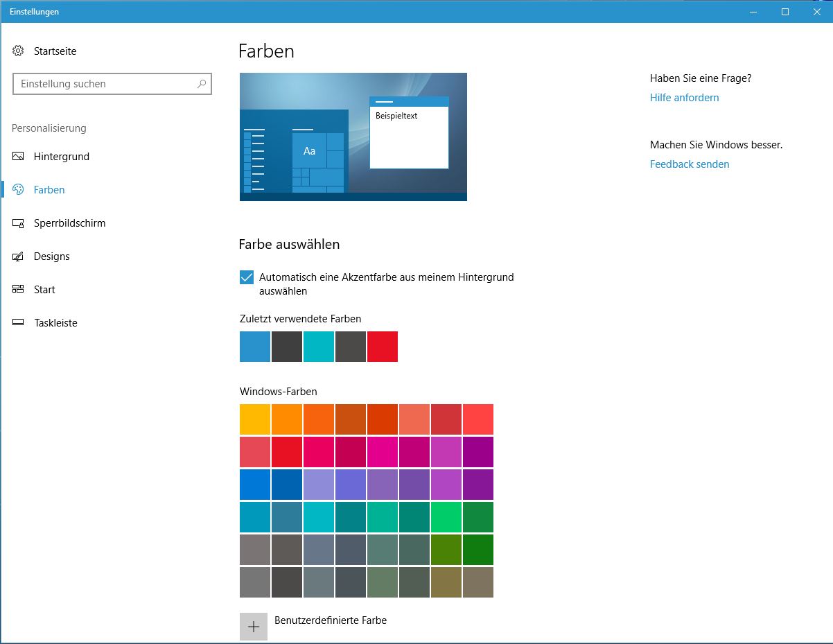
Task: Minimize the Einstellungen window
Action: (753, 12)
